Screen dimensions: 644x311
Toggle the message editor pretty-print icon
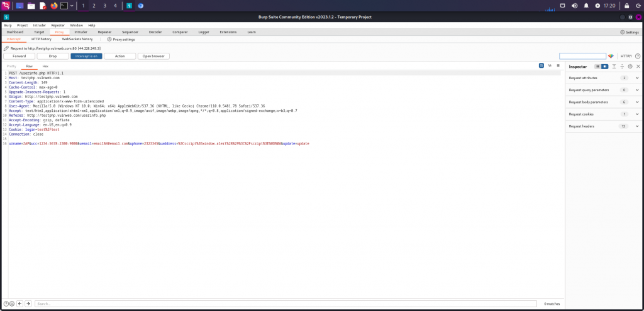tap(541, 65)
